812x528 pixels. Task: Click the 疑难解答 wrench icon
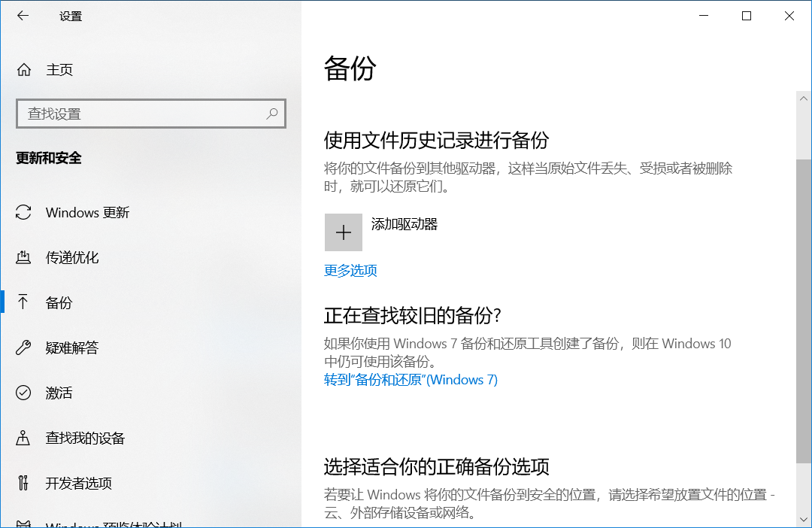pos(23,347)
